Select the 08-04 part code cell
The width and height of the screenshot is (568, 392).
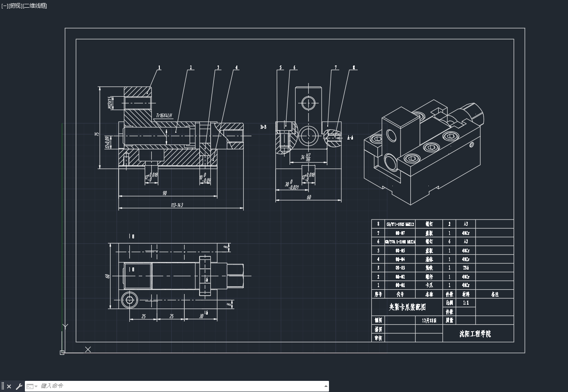click(x=400, y=259)
